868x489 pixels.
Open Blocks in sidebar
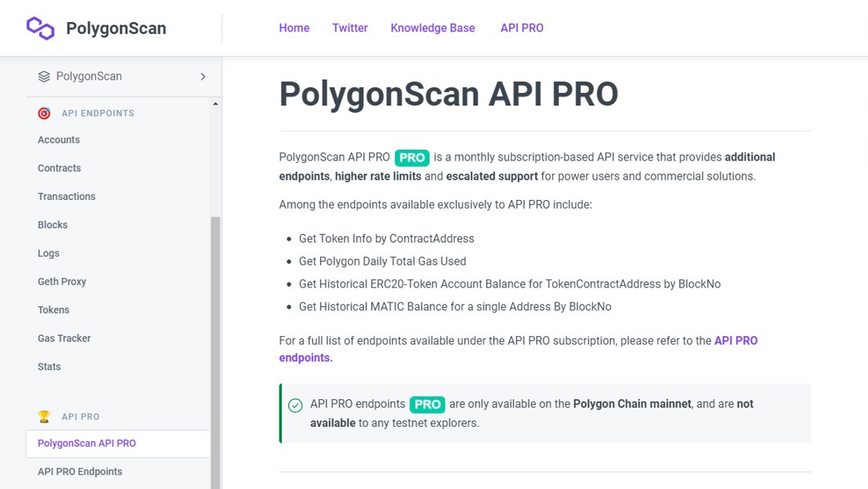53,225
